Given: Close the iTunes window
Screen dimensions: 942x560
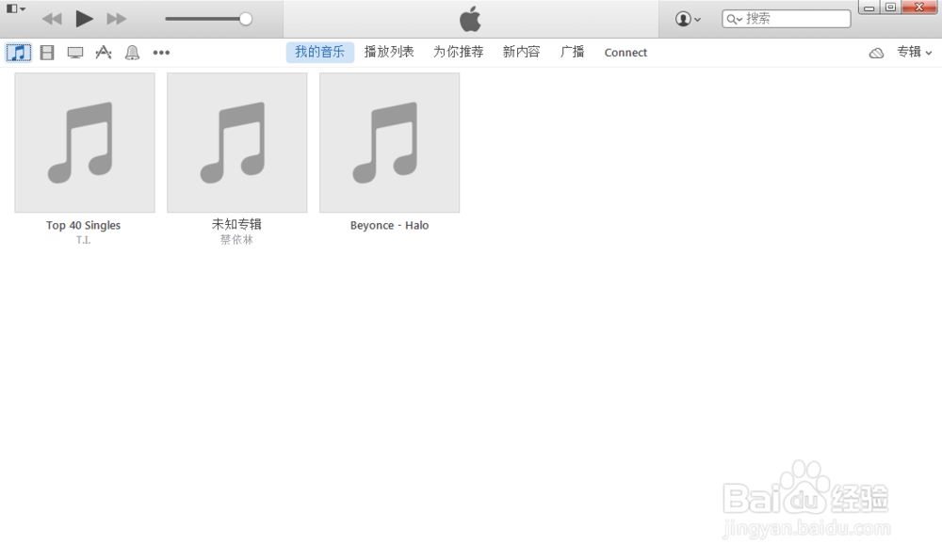Looking at the screenshot, I should [919, 8].
